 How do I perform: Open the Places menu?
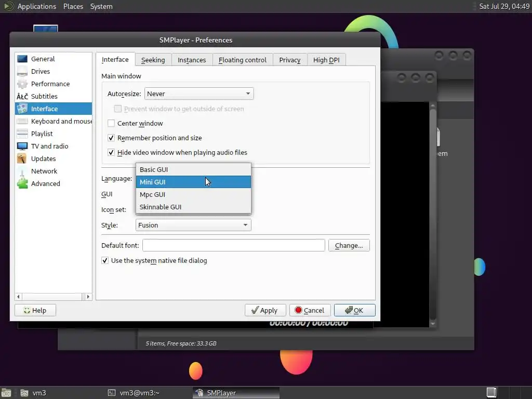coord(73,6)
